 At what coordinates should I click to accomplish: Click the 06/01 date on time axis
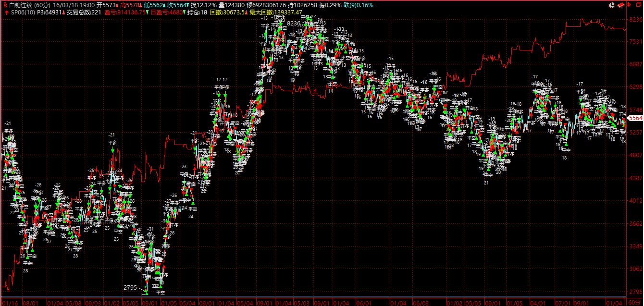point(364,303)
